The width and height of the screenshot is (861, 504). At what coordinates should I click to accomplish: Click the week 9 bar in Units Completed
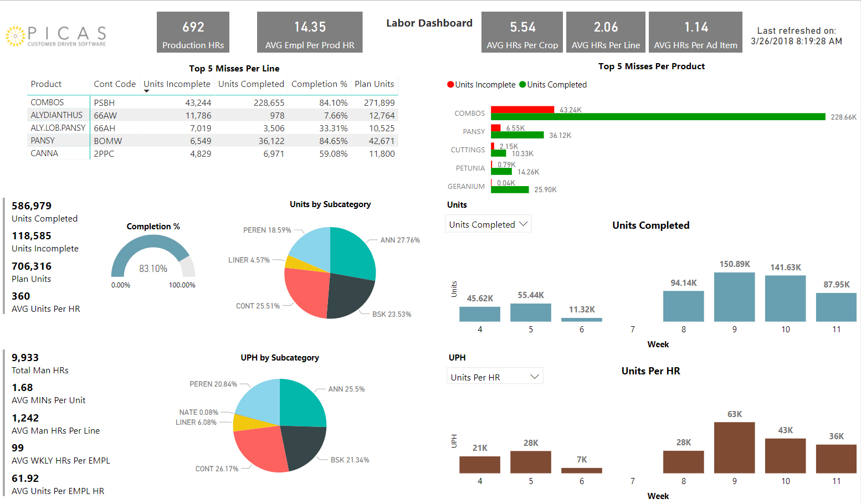[x=734, y=297]
